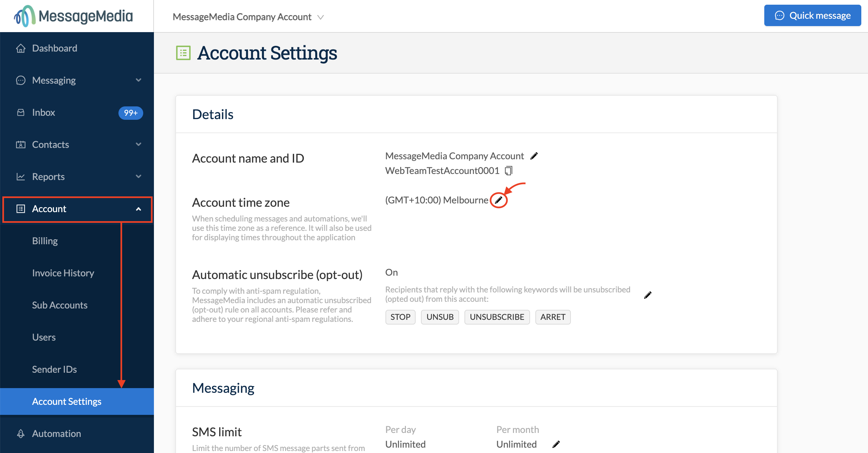The image size is (868, 453).
Task: Click the Account list icon in sidebar
Action: pos(20,209)
